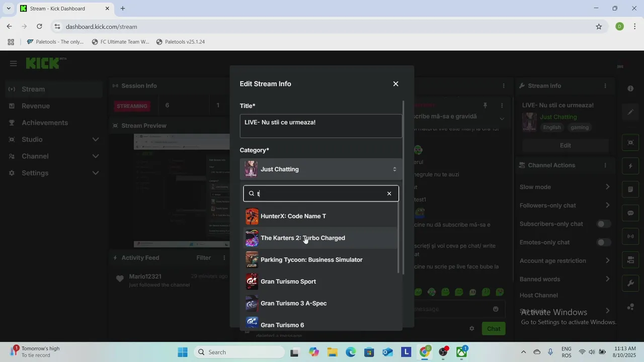Open the hamburger menu beside the Kick logo
Viewport: 644px width, 362px height.
[x=14, y=63]
